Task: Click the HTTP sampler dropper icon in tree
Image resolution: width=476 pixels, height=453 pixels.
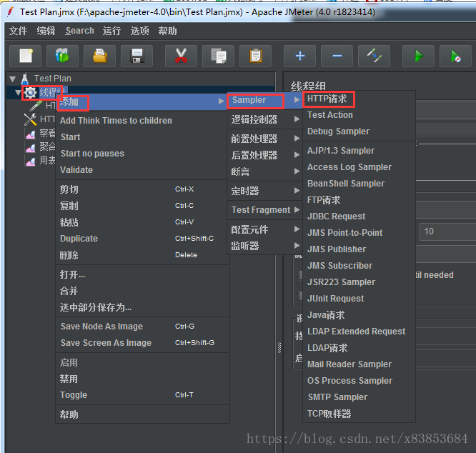Action: [x=36, y=106]
